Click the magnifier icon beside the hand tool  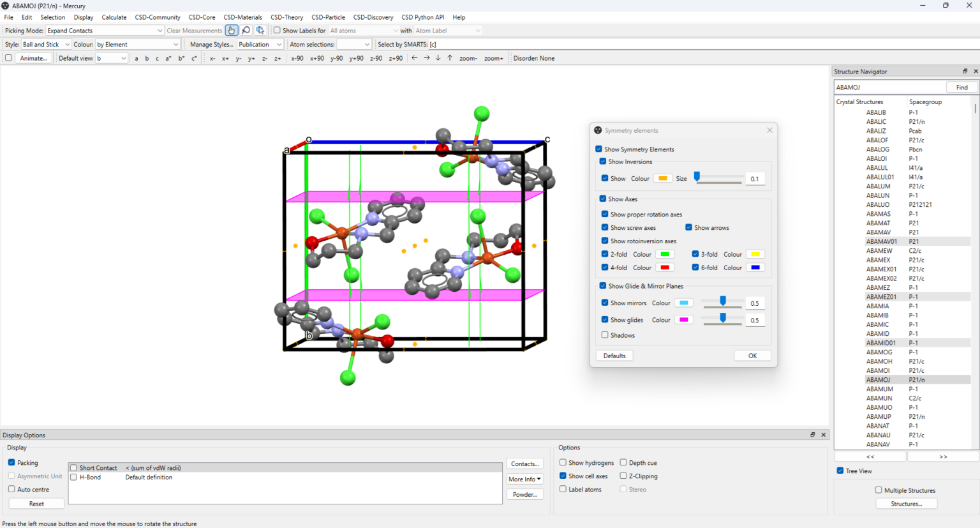click(x=246, y=30)
